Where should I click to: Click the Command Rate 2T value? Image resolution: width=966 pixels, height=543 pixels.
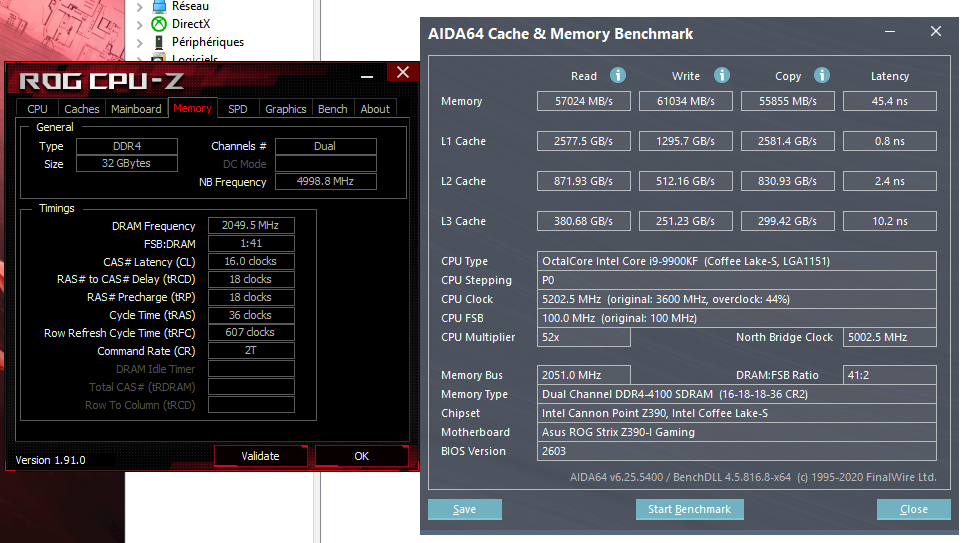pos(251,351)
